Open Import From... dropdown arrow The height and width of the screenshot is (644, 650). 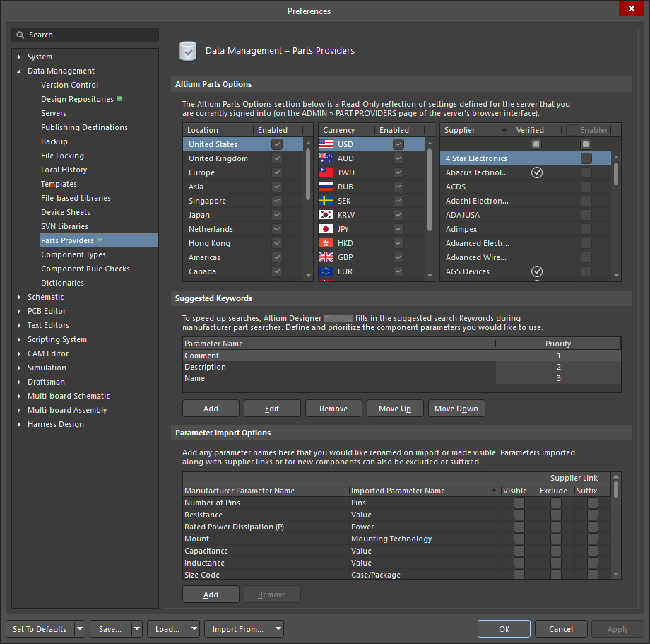click(x=278, y=628)
